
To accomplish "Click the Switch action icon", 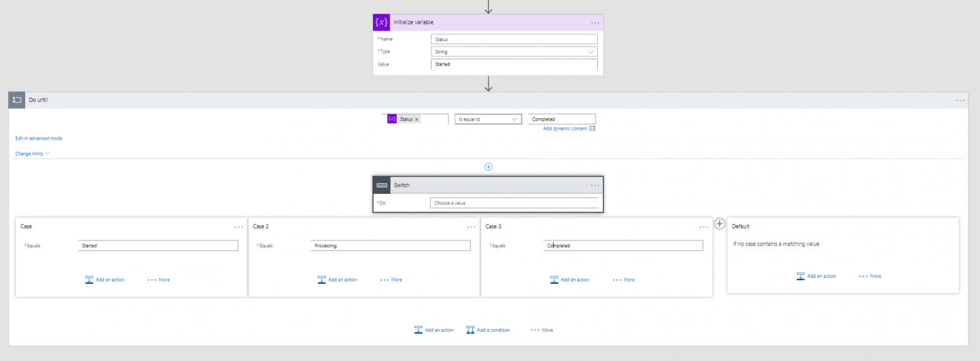I will [x=382, y=185].
